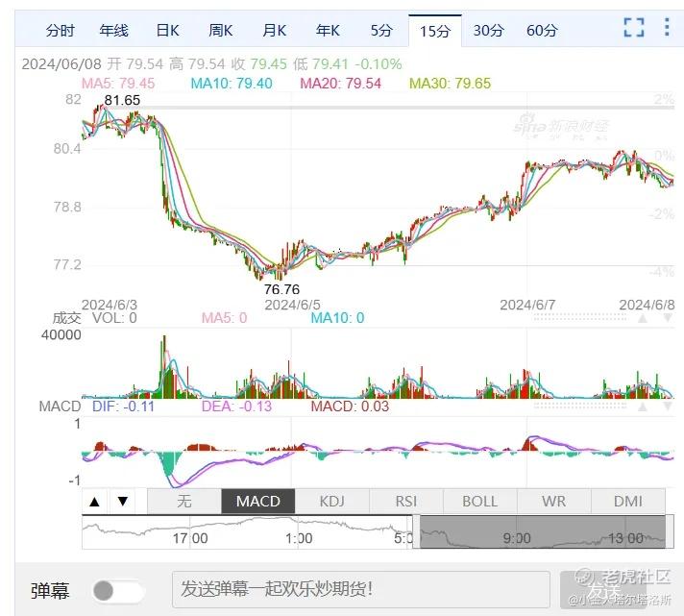Select the 日K chart tab
Image resolution: width=684 pixels, height=616 pixels.
click(x=167, y=31)
